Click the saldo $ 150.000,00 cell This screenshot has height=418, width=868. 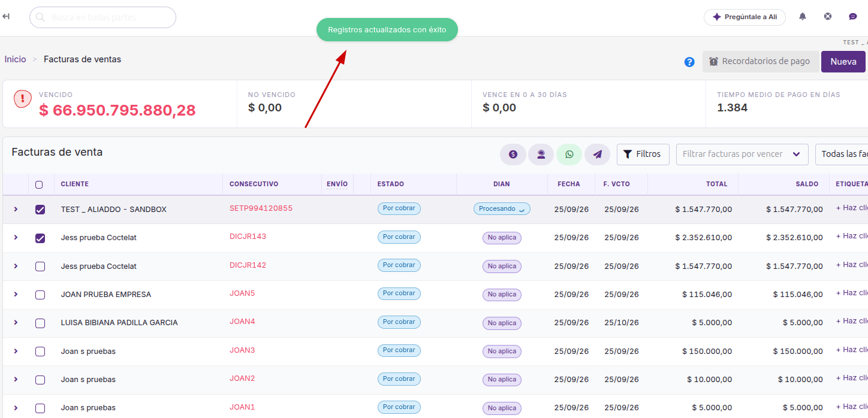798,352
